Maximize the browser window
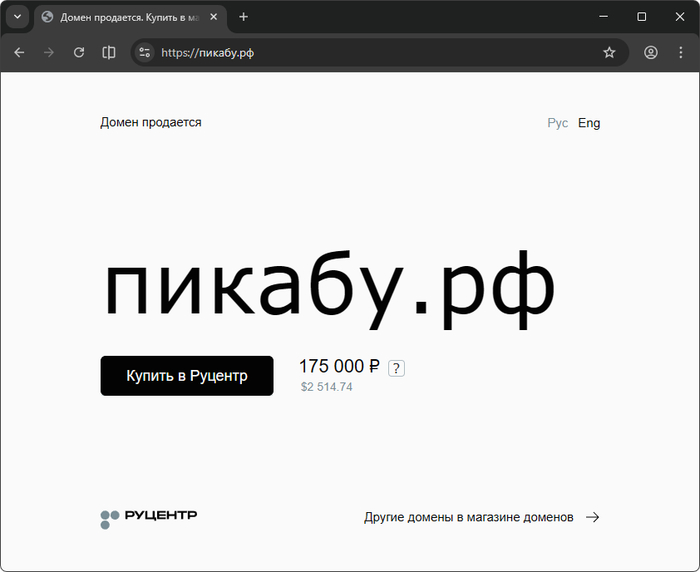The width and height of the screenshot is (700, 572). (642, 17)
